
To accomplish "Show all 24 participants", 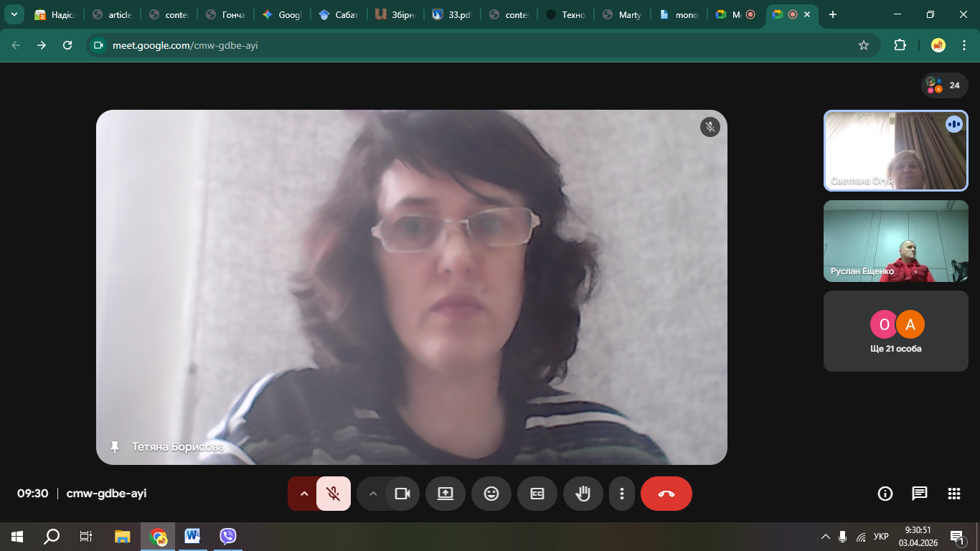I will pos(944,85).
